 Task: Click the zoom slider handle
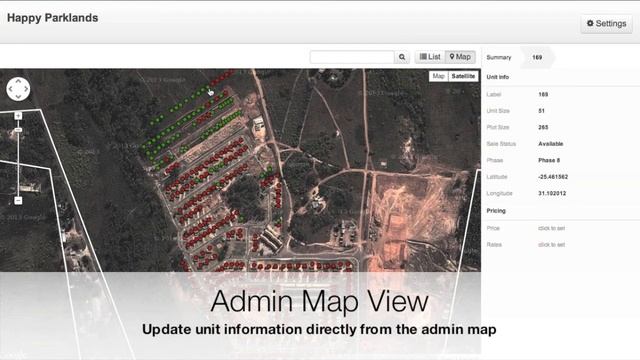18,130
